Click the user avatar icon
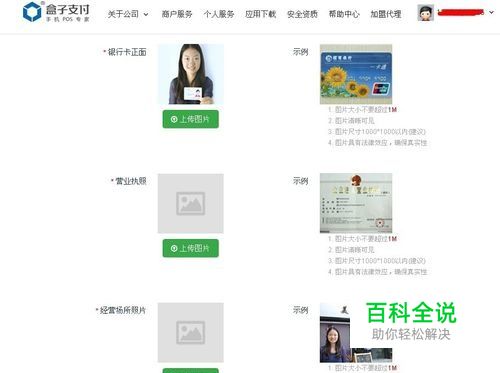This screenshot has width=500, height=373. tap(426, 13)
